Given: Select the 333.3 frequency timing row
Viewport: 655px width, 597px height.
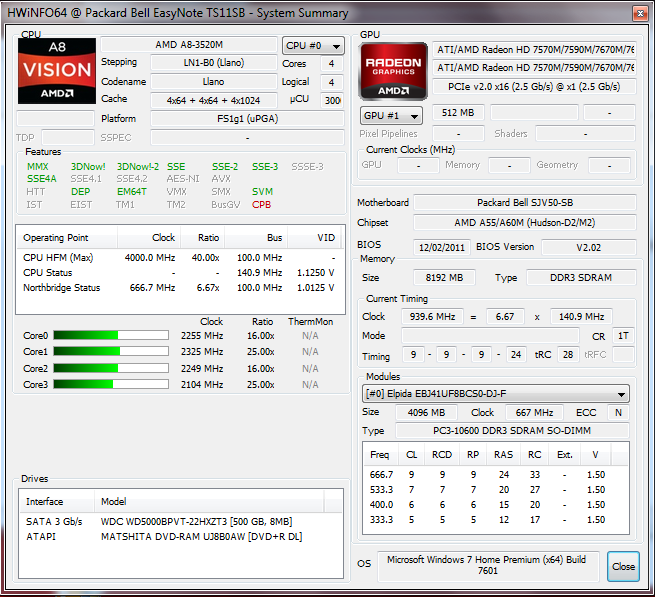Looking at the screenshot, I should [495, 520].
